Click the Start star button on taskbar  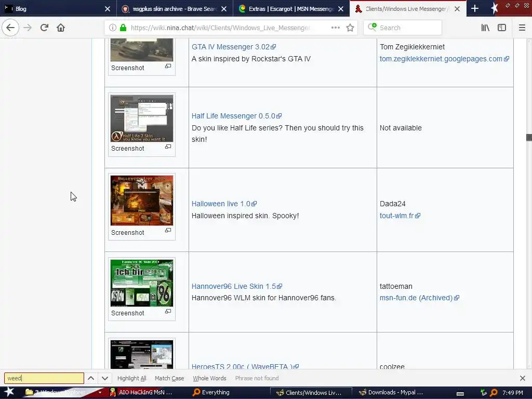pyautogui.click(x=9, y=392)
